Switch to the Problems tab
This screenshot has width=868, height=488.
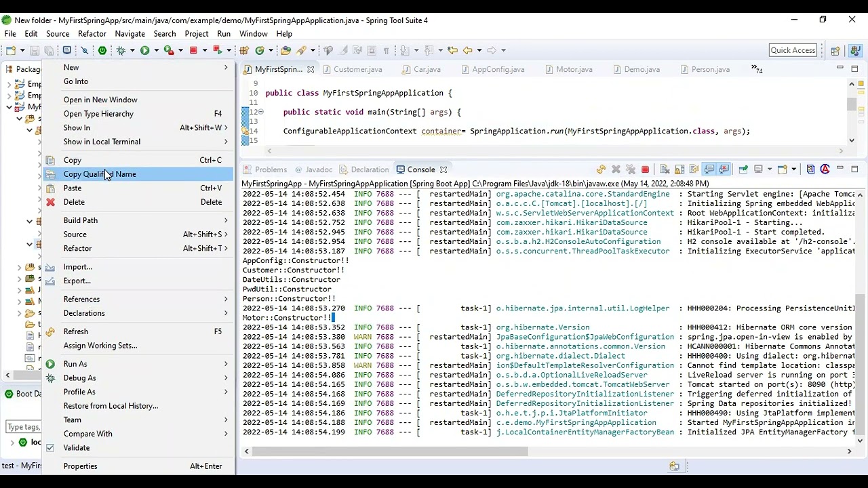[x=264, y=169]
